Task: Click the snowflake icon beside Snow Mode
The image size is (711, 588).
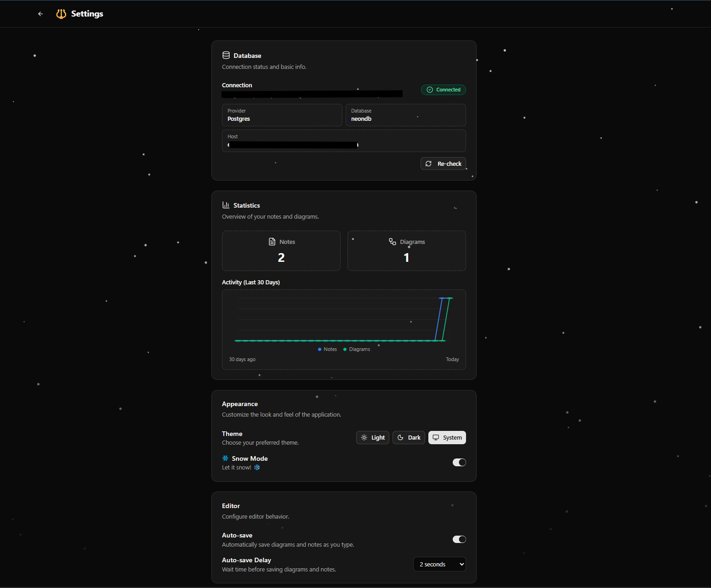Action: coord(225,458)
